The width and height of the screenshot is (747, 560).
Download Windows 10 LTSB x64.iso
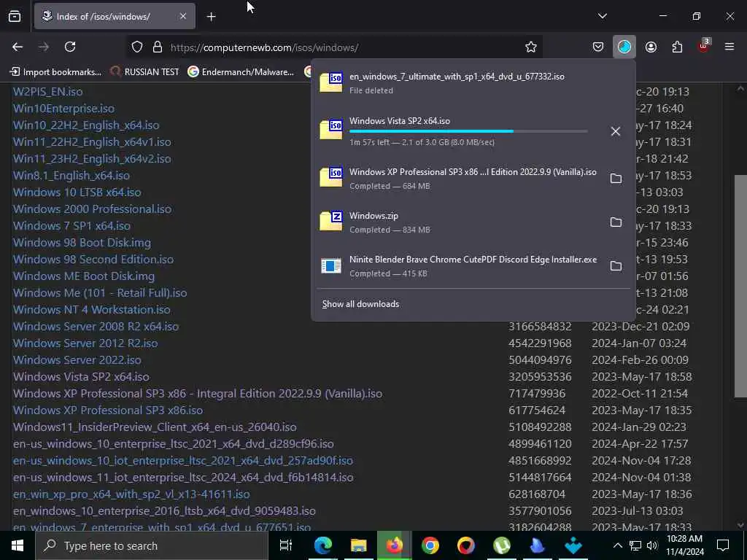[x=77, y=192]
